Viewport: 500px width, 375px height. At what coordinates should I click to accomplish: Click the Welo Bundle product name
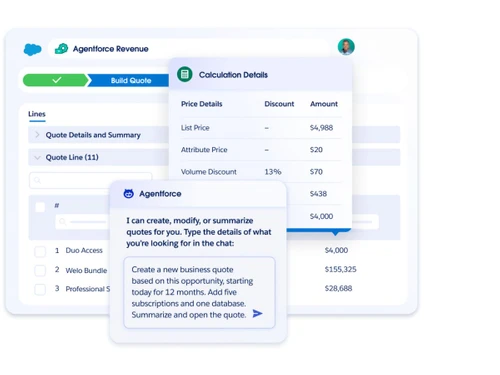[86, 270]
